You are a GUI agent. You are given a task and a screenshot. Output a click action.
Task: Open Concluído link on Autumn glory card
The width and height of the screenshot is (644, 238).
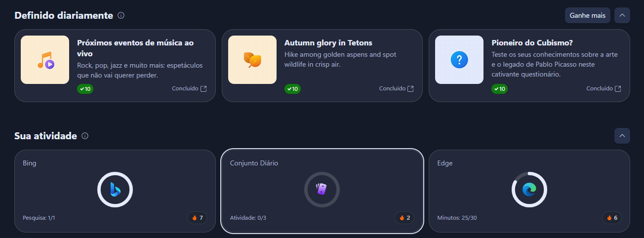(397, 89)
